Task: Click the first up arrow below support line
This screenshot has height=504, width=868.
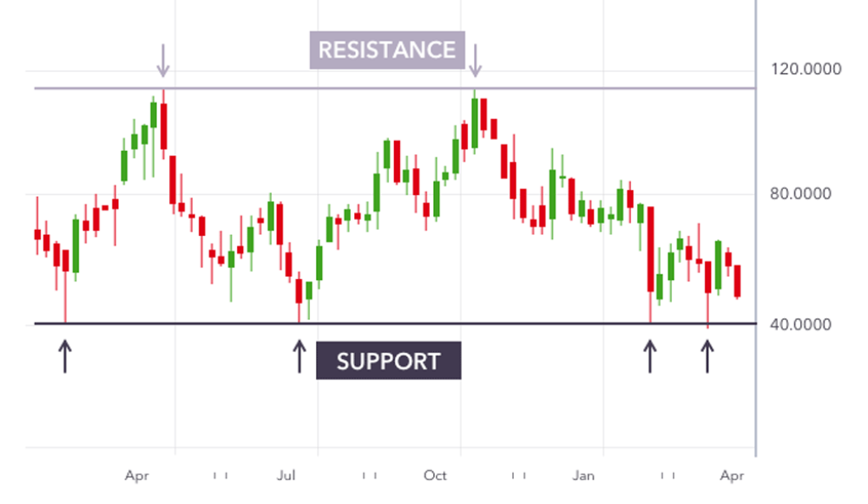Action: (x=65, y=356)
